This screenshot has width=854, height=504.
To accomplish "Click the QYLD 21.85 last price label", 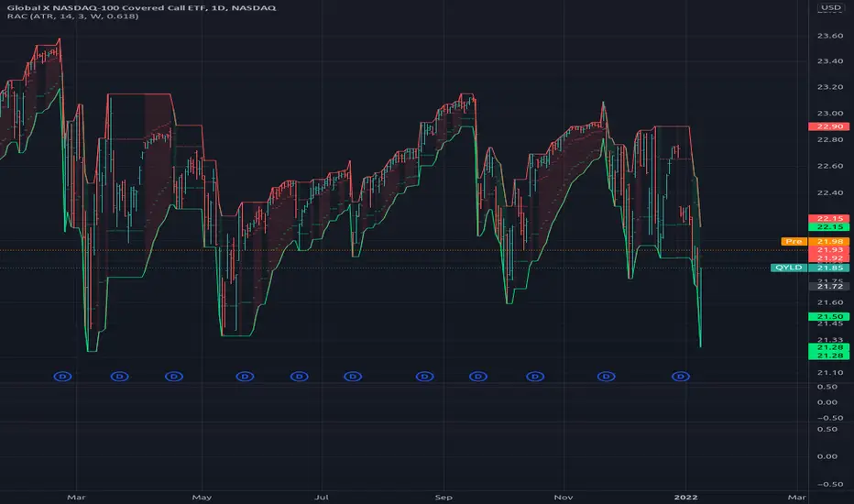I will (810, 268).
